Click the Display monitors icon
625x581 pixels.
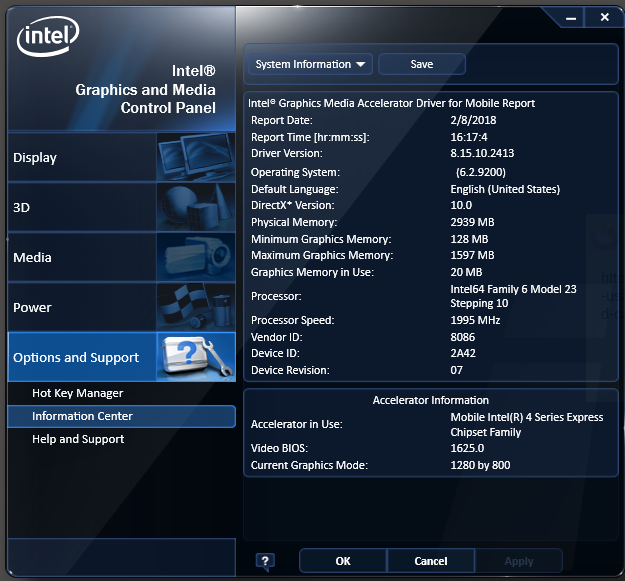tap(196, 157)
